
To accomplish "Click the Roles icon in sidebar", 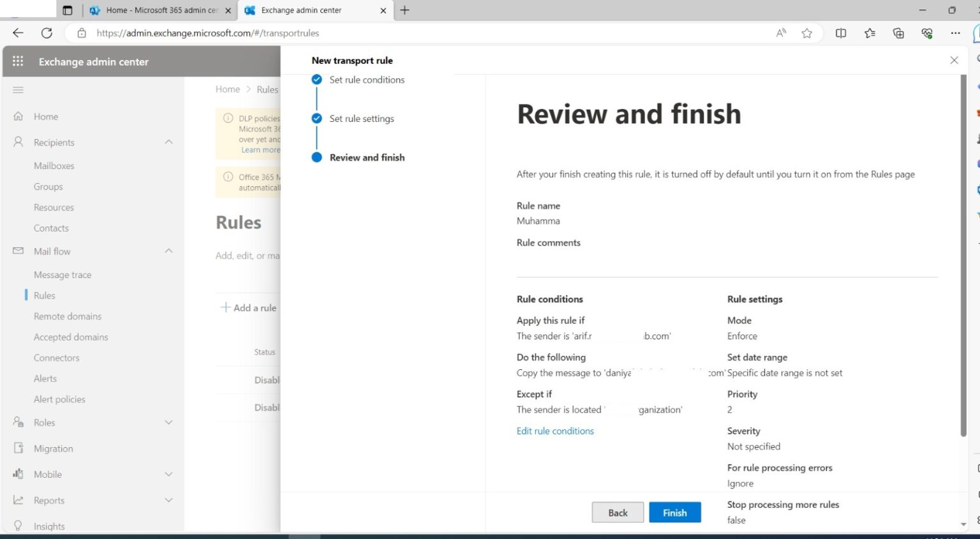I will 19,422.
